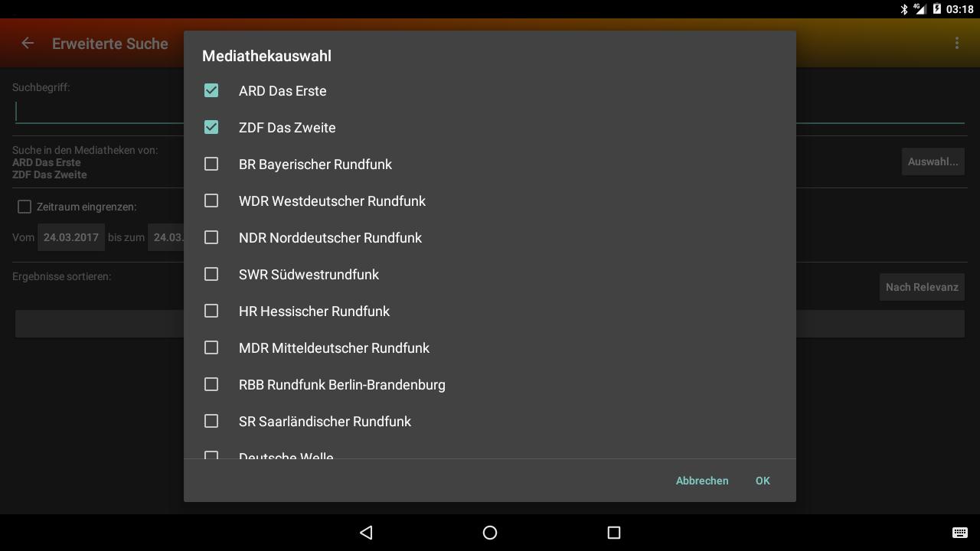This screenshot has width=980, height=551.
Task: Select RBB Rundfunk Berlin-Brandenburg label text
Action: 342,385
